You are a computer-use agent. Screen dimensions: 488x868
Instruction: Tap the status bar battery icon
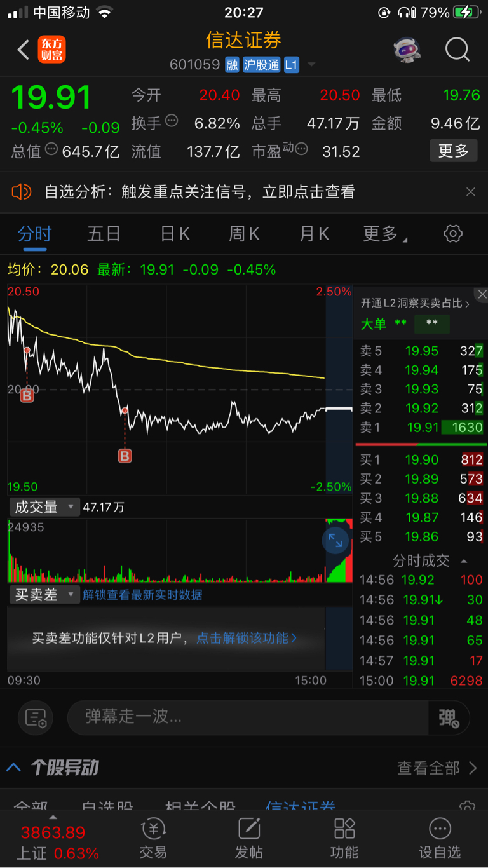click(466, 12)
